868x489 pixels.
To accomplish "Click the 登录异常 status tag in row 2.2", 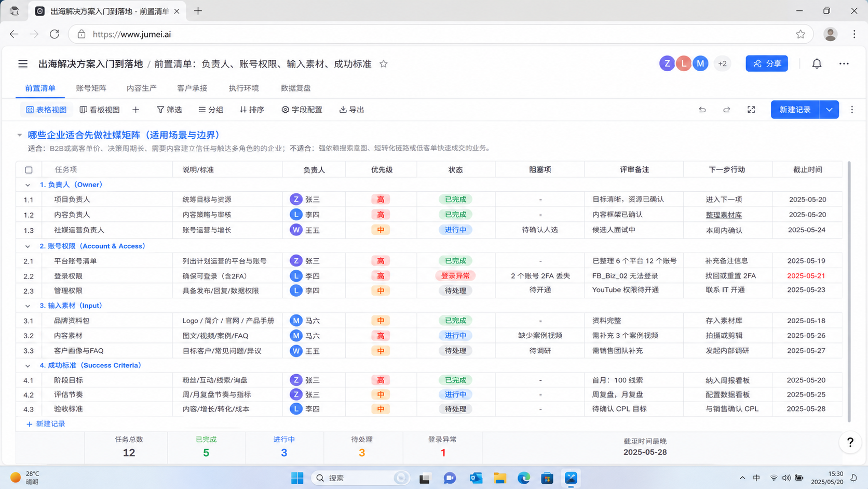I will pyautogui.click(x=455, y=276).
